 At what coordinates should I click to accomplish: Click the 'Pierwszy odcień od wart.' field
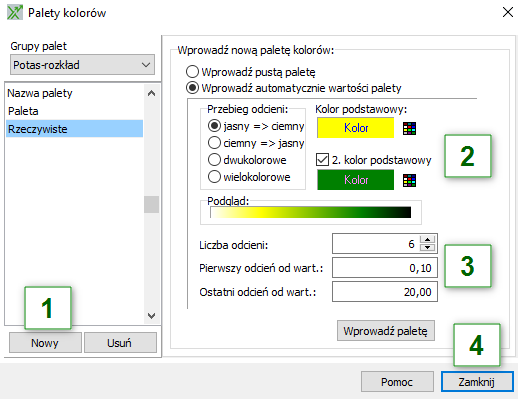pos(385,268)
